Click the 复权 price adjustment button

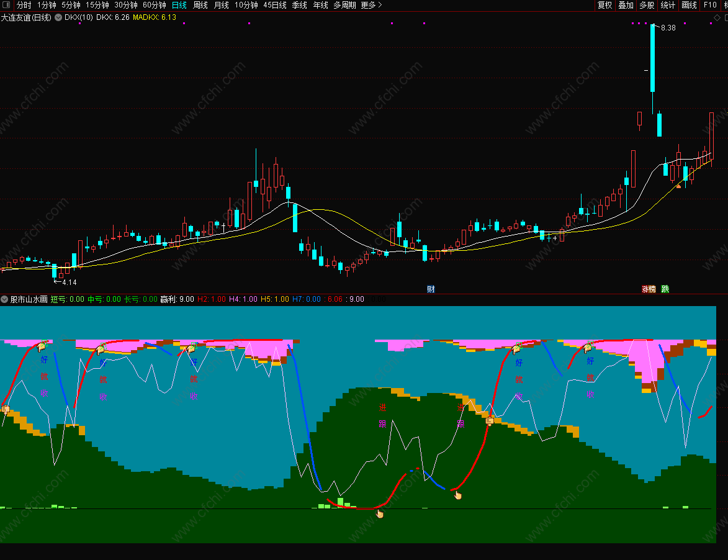605,5
